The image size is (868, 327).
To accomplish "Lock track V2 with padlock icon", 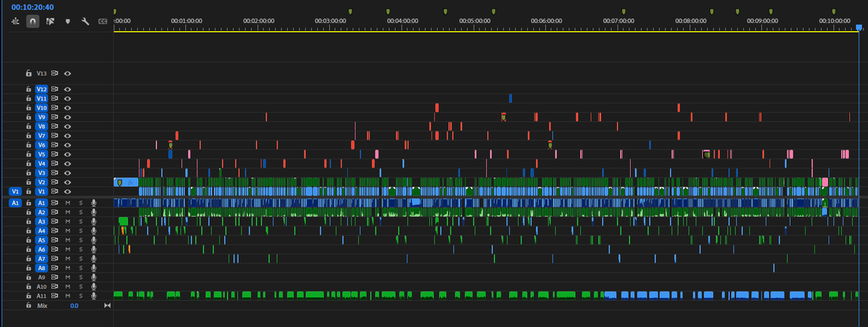I will 28,182.
